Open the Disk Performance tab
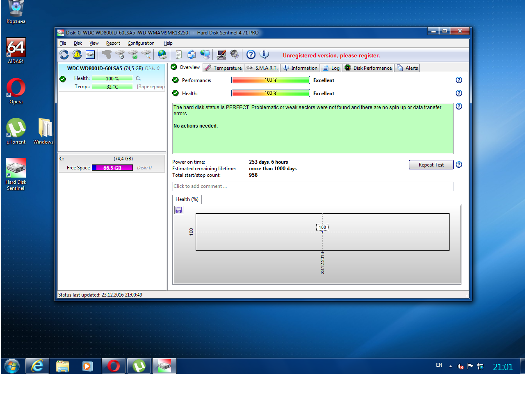Screen dimensions: 525x420 368,68
